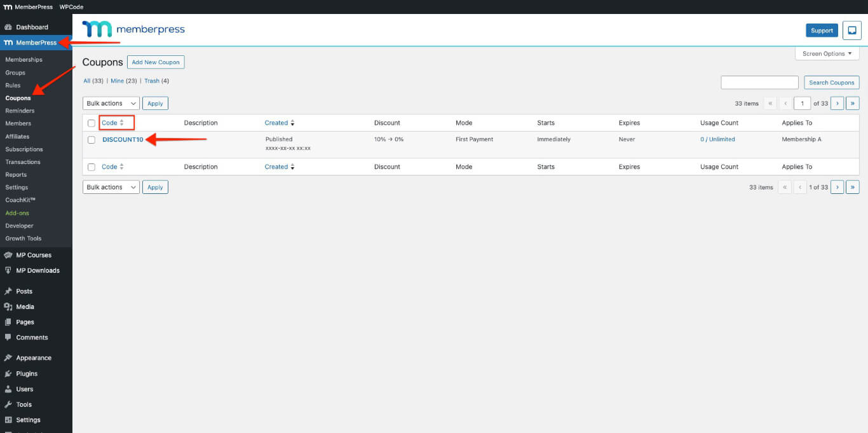Click inside the coupon search field

coord(759,82)
